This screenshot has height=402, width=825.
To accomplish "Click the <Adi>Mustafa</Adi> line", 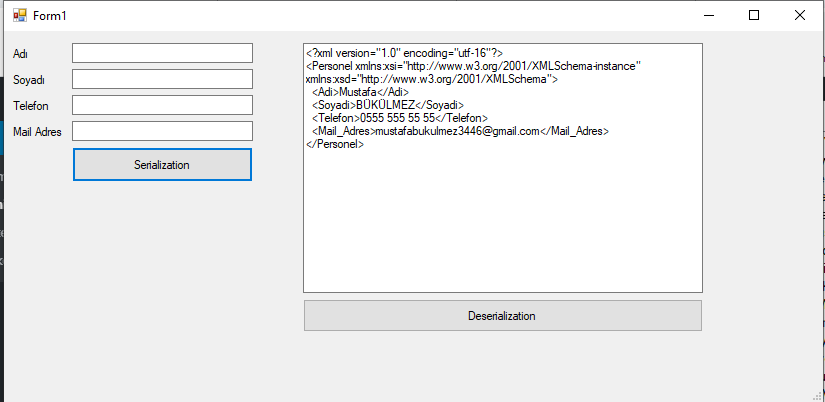I will (360, 93).
